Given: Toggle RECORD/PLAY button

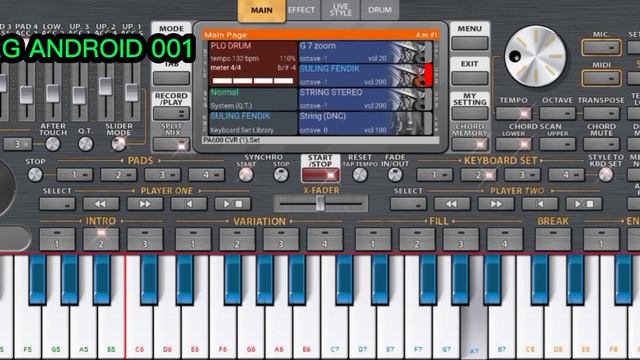Looking at the screenshot, I should point(171,113).
